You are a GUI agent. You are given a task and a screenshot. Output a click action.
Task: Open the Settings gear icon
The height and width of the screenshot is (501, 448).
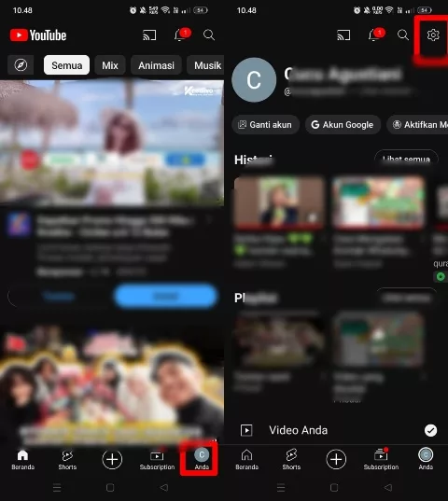433,35
